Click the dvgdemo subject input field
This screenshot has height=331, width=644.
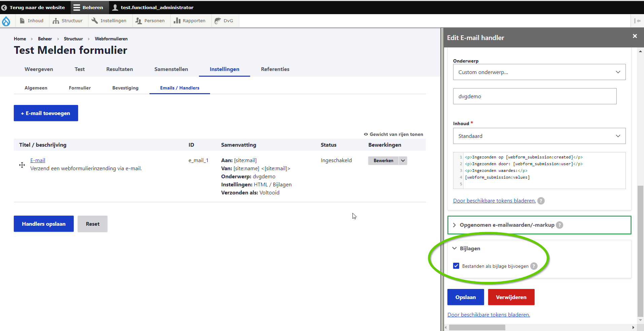tap(534, 96)
